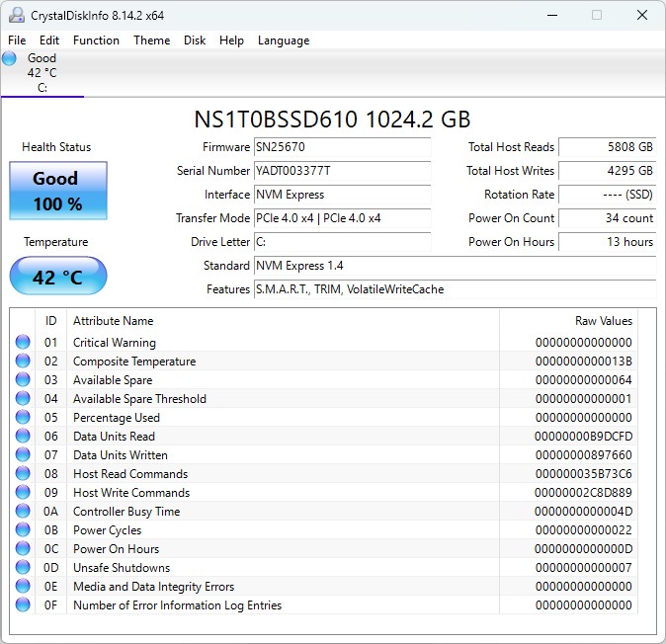This screenshot has height=644, width=666.
Task: Open the Theme menu
Action: 151,40
